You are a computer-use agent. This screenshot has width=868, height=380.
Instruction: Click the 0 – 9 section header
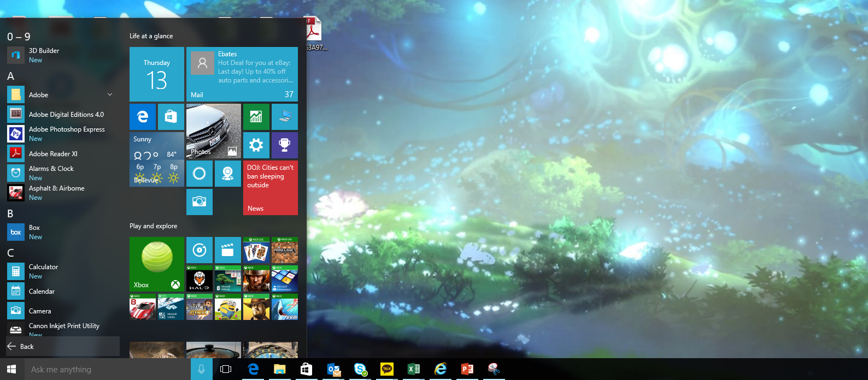pos(19,37)
